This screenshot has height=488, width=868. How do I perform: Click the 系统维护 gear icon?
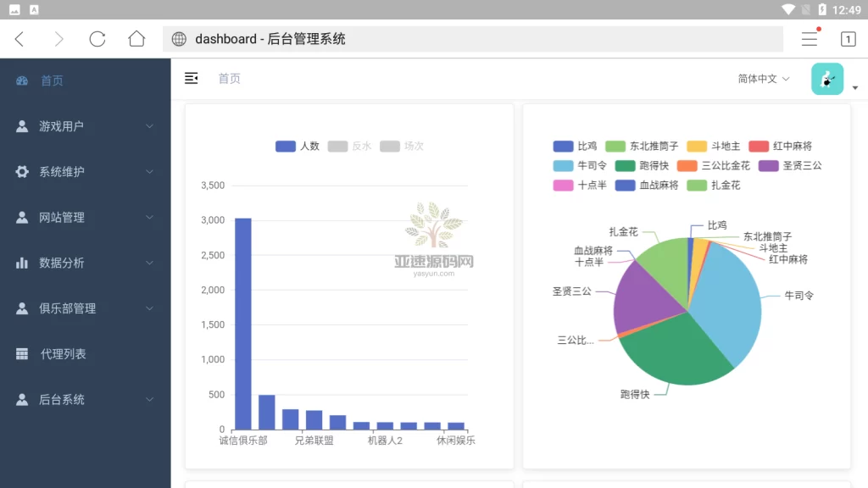point(20,171)
